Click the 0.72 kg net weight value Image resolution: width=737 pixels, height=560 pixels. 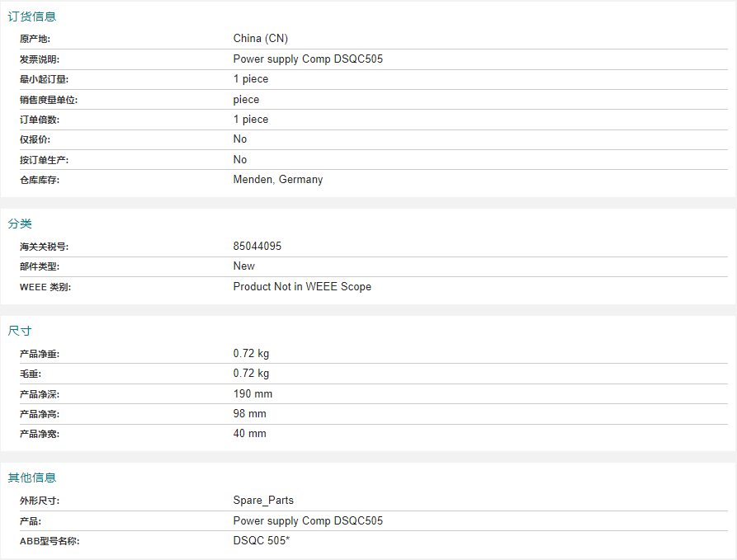point(251,353)
